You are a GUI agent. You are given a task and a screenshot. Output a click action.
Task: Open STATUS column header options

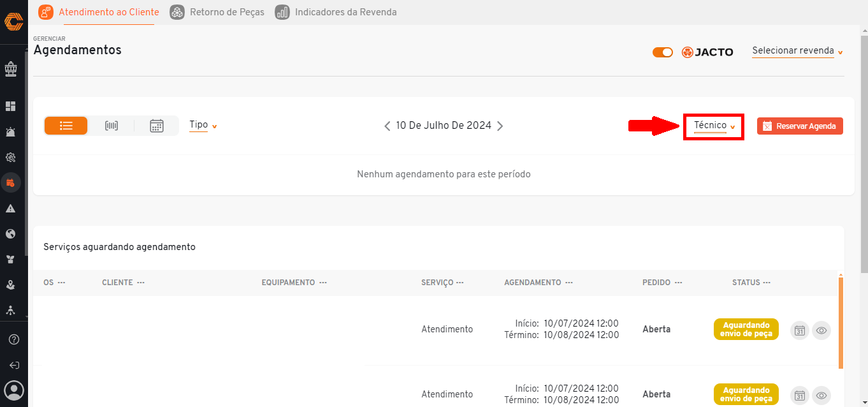click(767, 283)
